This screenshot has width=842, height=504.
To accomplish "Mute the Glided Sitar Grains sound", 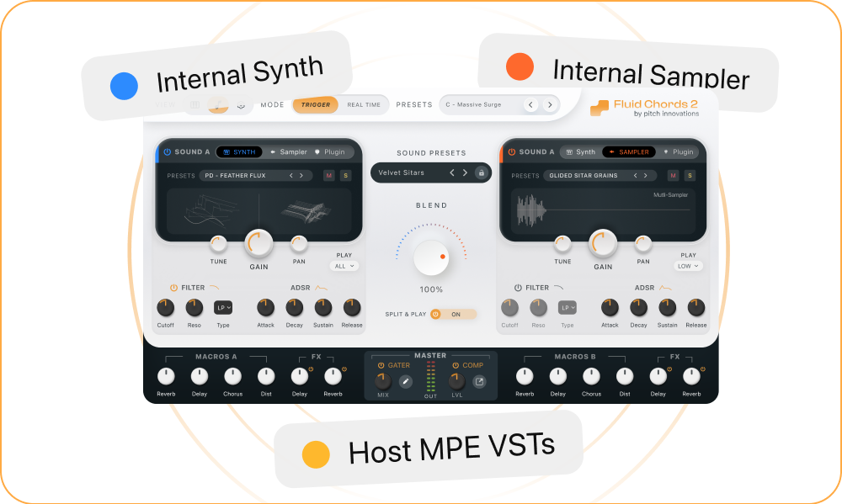I will 673,176.
